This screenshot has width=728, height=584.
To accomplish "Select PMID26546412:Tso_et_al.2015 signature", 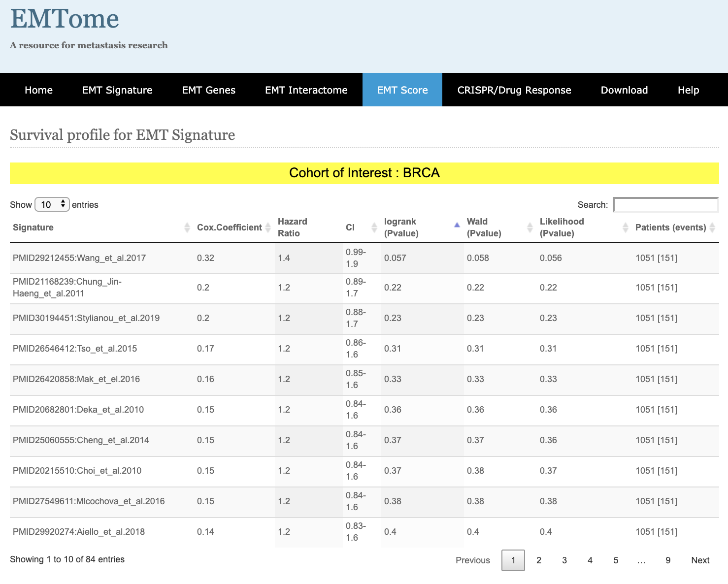I will click(75, 349).
